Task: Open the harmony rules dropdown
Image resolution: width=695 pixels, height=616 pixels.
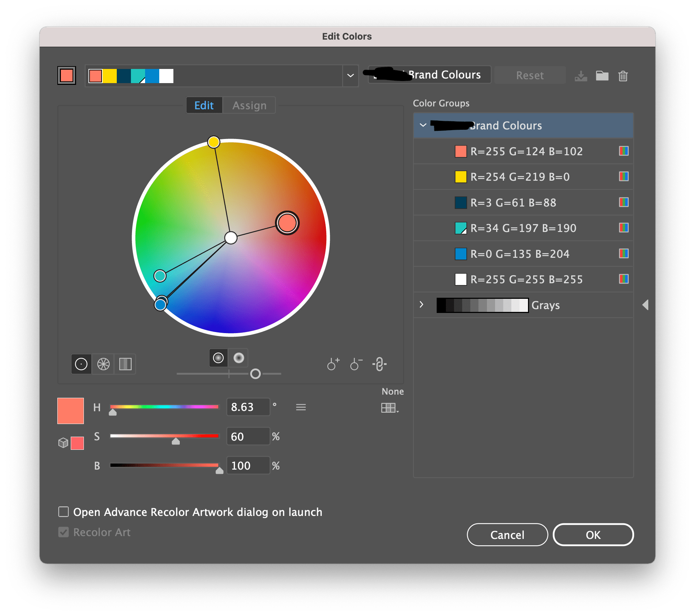Action: click(x=350, y=75)
